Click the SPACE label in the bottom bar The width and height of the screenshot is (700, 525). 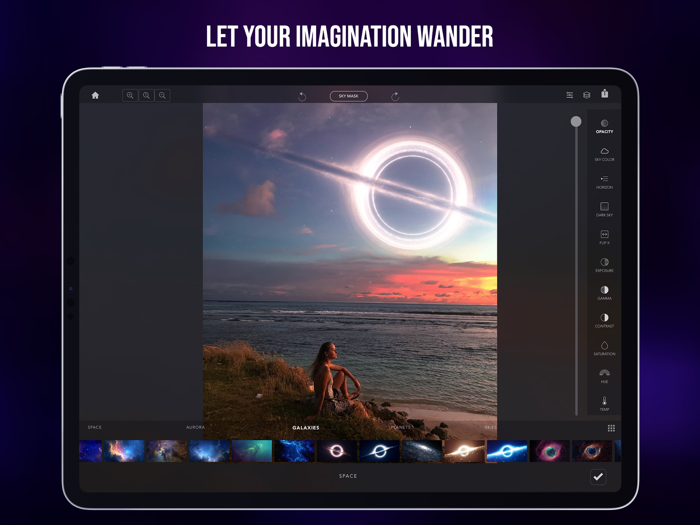pyautogui.click(x=348, y=476)
